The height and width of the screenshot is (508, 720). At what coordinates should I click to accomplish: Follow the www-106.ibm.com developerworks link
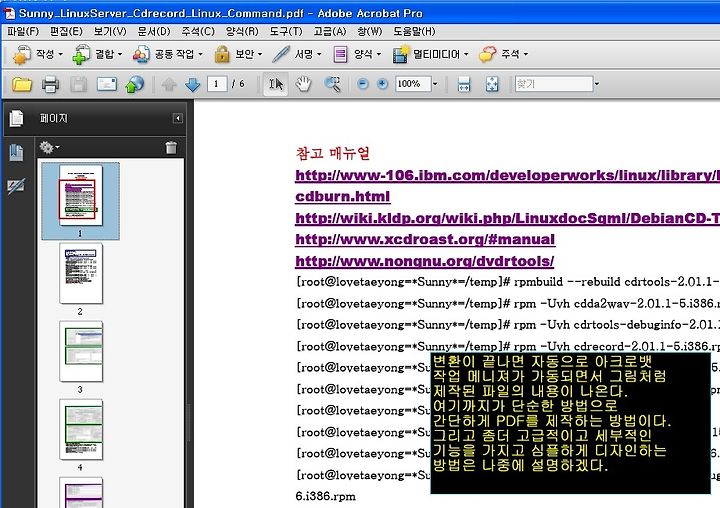[x=507, y=175]
